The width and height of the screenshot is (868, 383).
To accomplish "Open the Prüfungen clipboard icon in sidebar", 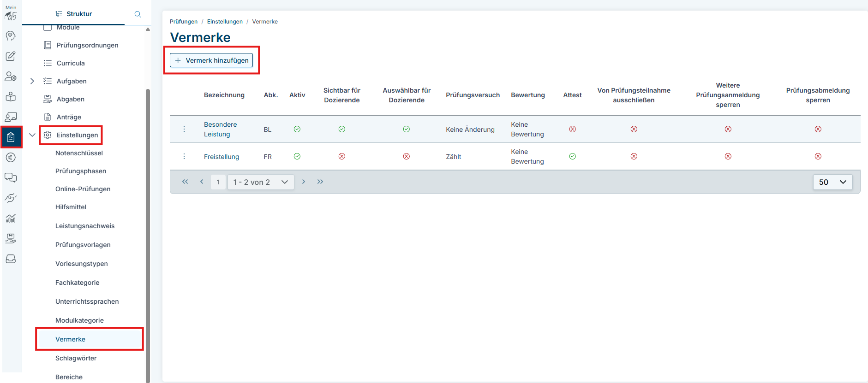I will [11, 137].
